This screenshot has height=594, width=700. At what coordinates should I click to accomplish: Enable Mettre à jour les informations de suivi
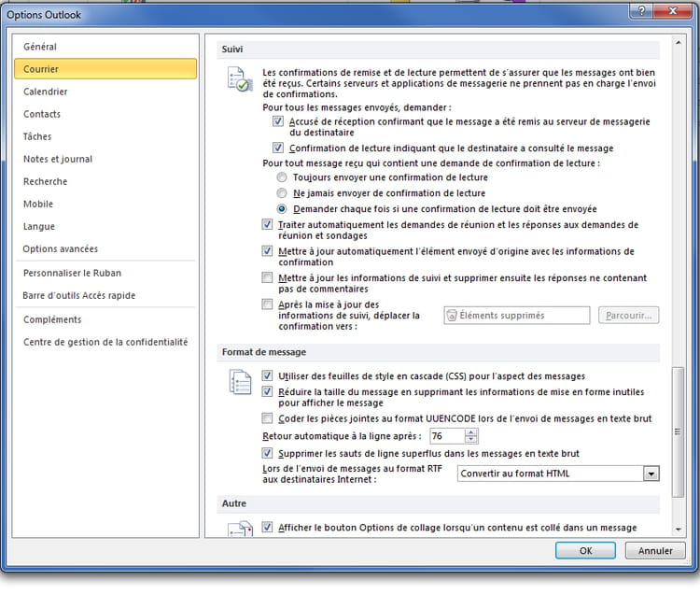[x=267, y=277]
